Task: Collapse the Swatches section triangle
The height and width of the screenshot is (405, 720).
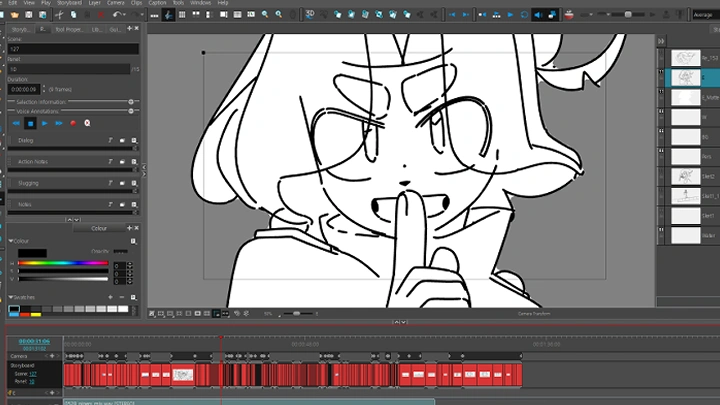Action: 10,297
